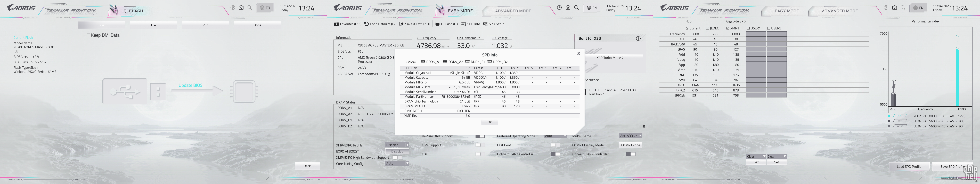The height and width of the screenshot is (184, 980).
Task: Click the Load Defaults circular arrow icon
Action: 366,24
